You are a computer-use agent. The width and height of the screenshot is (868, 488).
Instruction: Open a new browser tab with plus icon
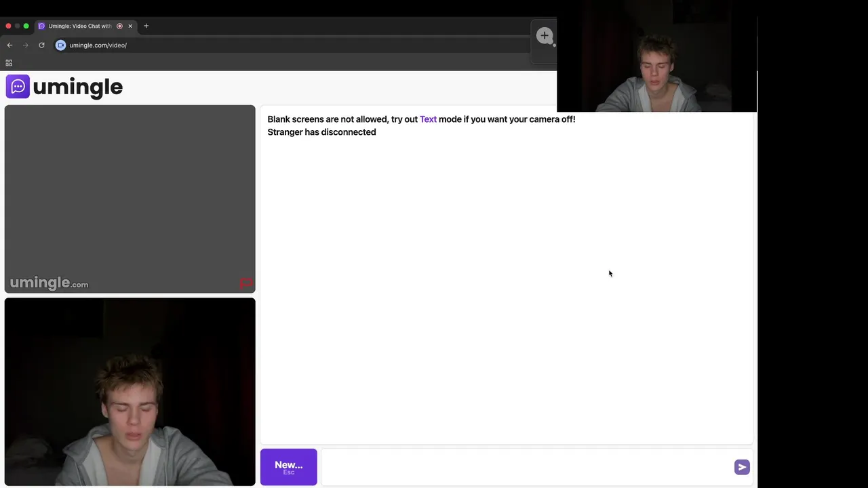146,26
